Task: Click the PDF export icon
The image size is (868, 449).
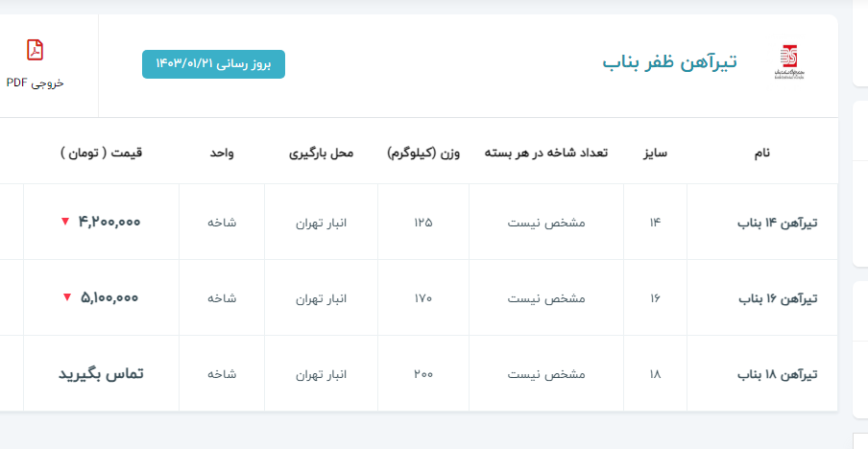Action: click(36, 50)
